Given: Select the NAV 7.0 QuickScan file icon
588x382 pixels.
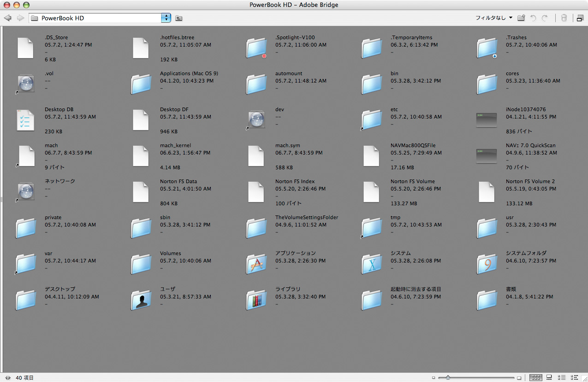Looking at the screenshot, I should [487, 156].
